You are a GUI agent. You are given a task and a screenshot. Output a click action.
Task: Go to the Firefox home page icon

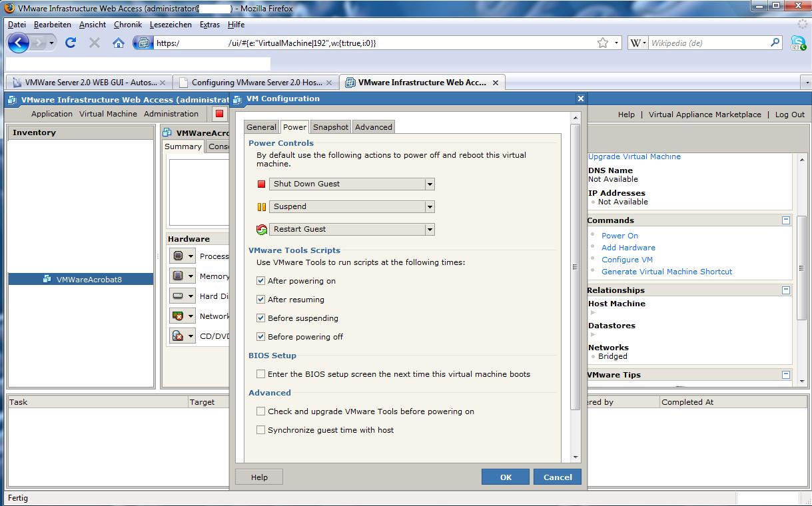tap(119, 43)
